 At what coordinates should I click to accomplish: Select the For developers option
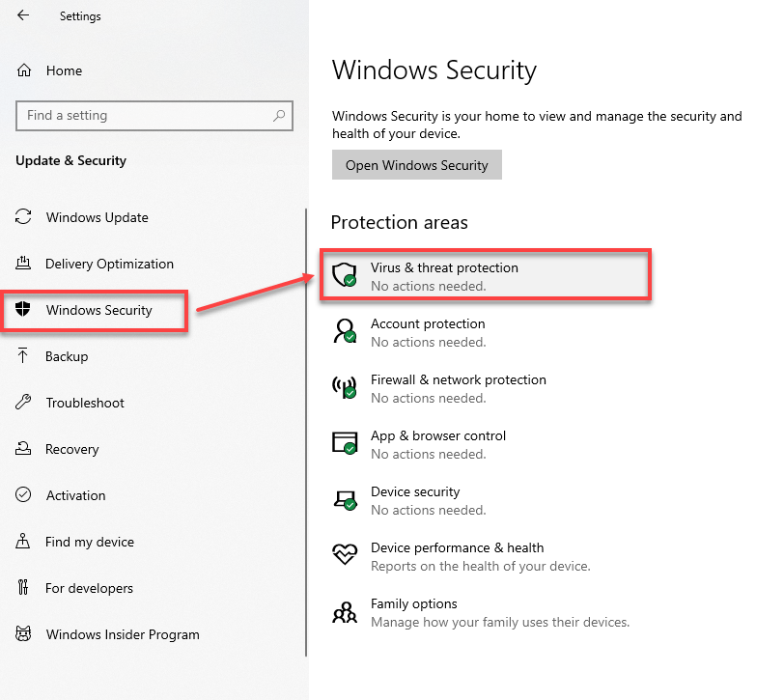coord(87,588)
